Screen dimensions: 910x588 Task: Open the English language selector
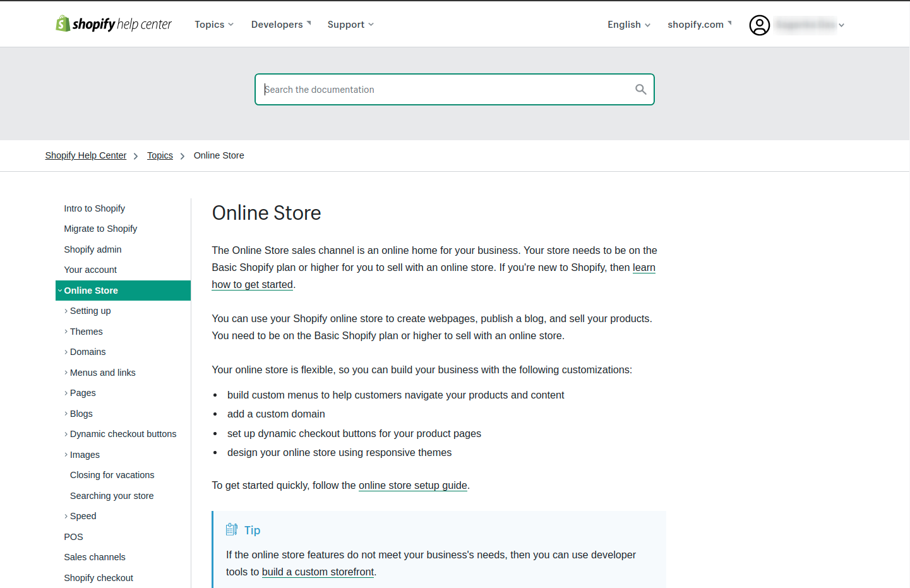coord(628,25)
